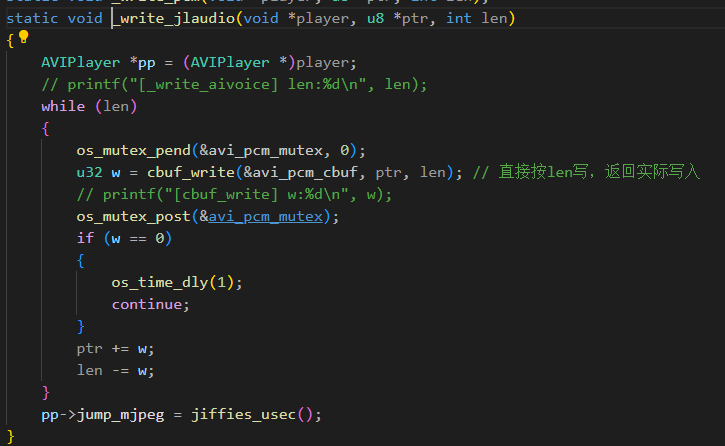Click the u8 *ptr parameter
This screenshot has height=446, width=725.
[x=397, y=18]
